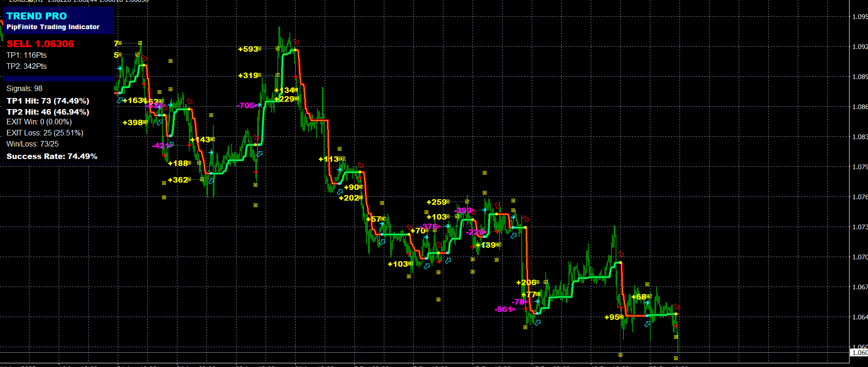Click the +163 profit label
868x367 pixels.
point(133,100)
